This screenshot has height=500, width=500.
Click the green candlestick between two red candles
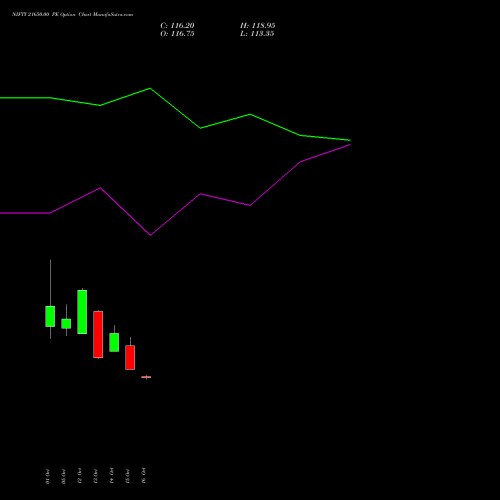[x=114, y=342]
